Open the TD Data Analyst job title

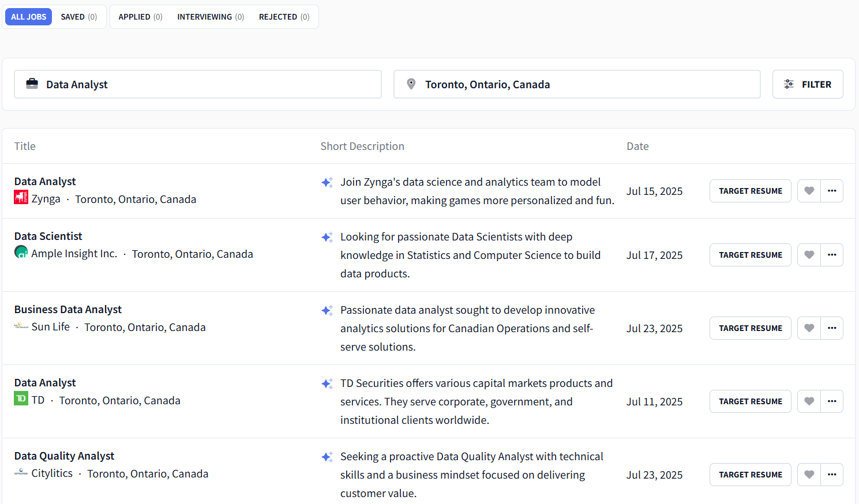click(45, 383)
